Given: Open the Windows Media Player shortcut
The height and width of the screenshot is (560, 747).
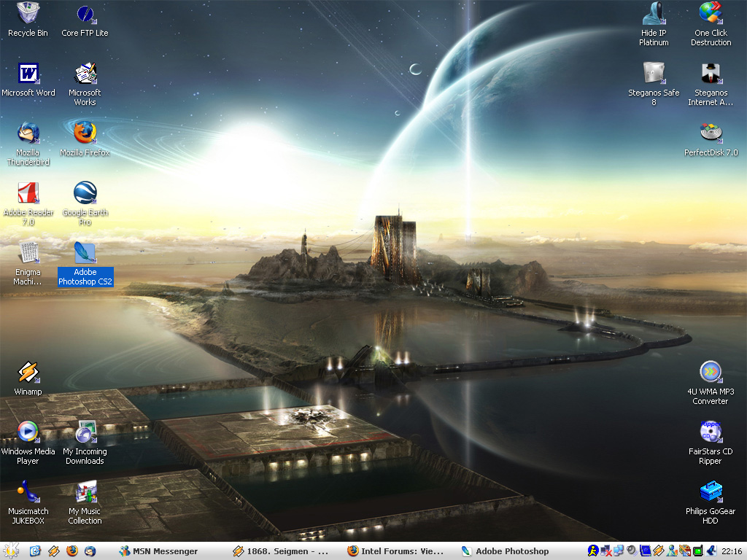Looking at the screenshot, I should (28, 432).
